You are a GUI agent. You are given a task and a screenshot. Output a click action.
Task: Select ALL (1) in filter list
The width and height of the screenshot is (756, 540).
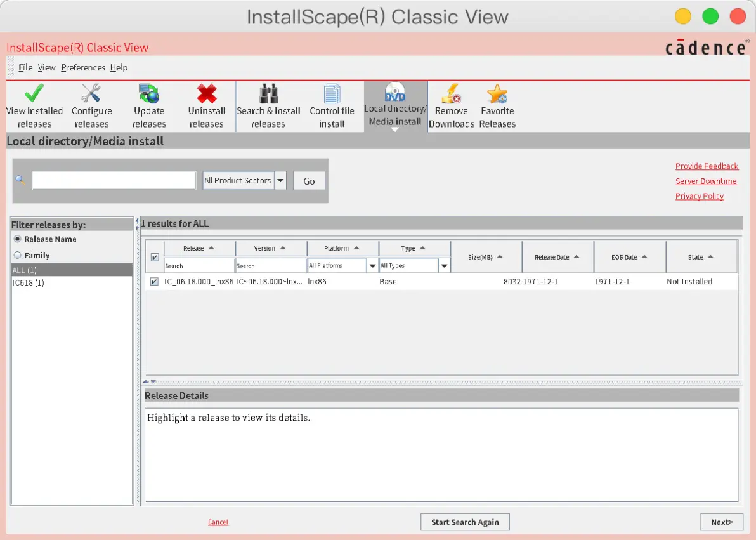click(72, 270)
